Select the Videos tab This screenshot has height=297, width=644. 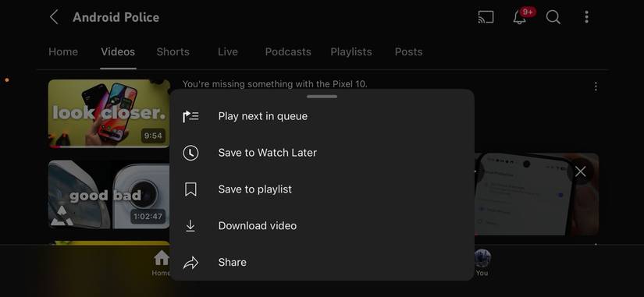[118, 51]
